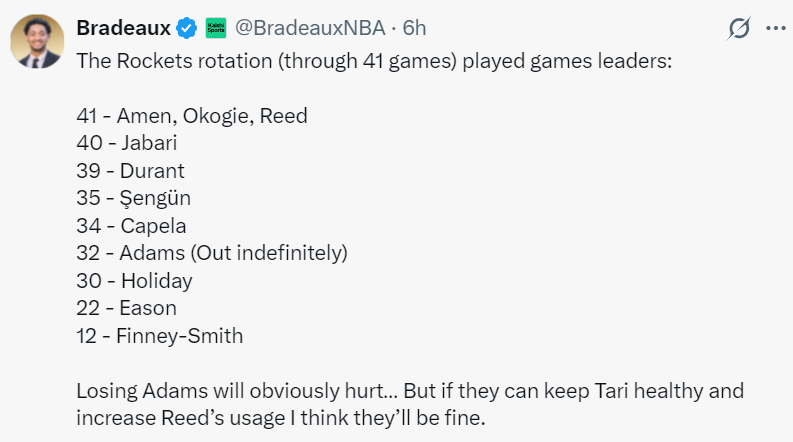Click the Grok explain-post icon
The width and height of the screenshot is (793, 442).
738,29
